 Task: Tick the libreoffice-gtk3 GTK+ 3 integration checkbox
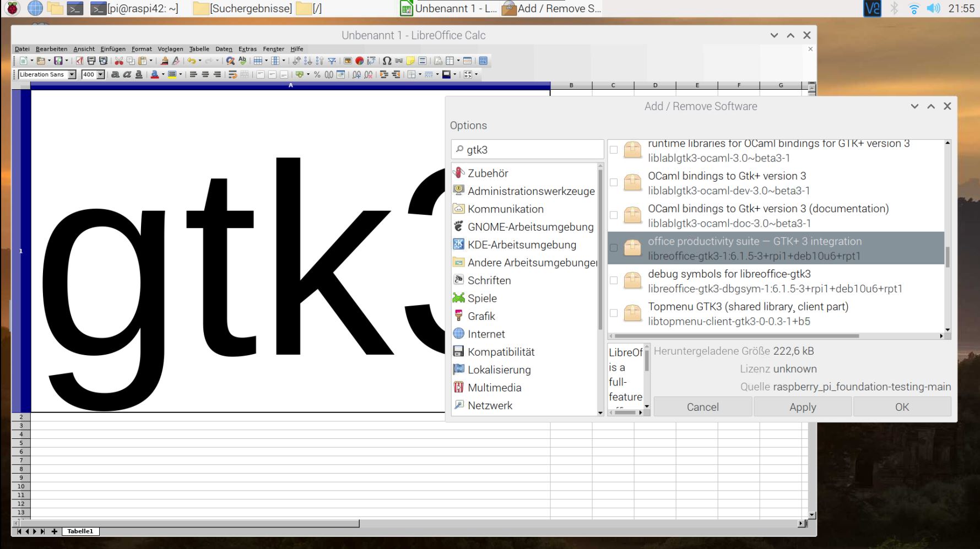614,248
